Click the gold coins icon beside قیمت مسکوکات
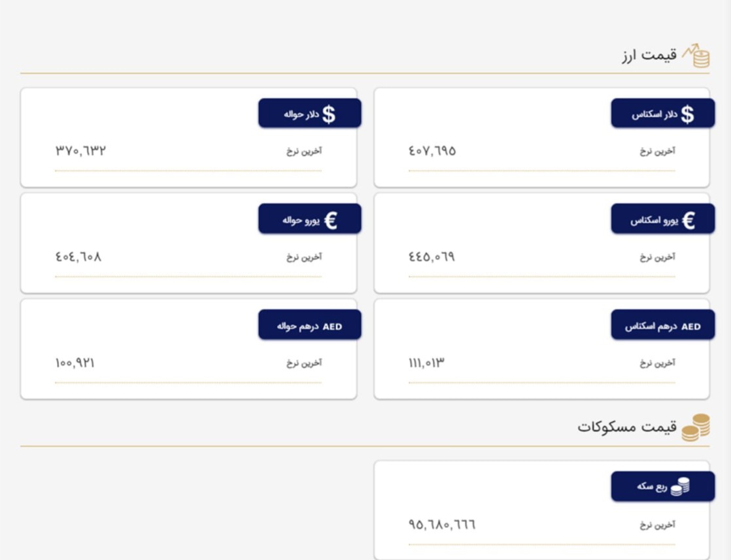 [696, 427]
